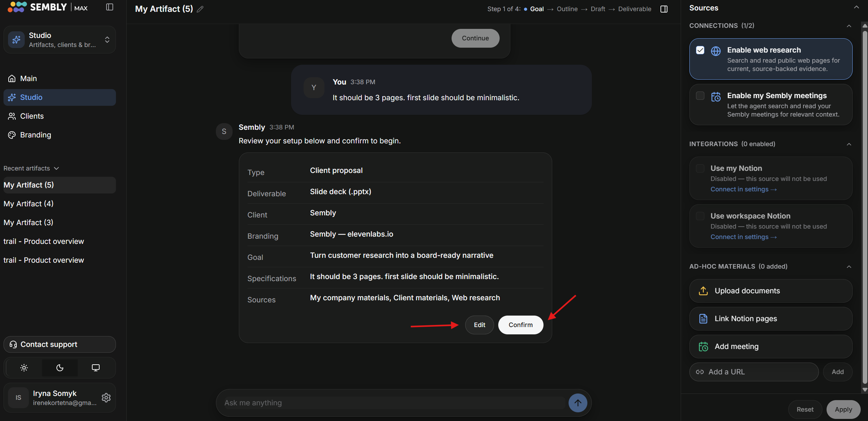The width and height of the screenshot is (868, 421).
Task: Collapse the left sidebar panel icon
Action: (110, 7)
